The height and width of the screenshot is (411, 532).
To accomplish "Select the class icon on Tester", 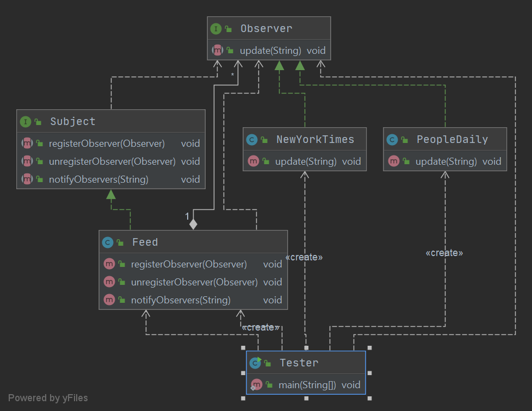I will pyautogui.click(x=254, y=363).
